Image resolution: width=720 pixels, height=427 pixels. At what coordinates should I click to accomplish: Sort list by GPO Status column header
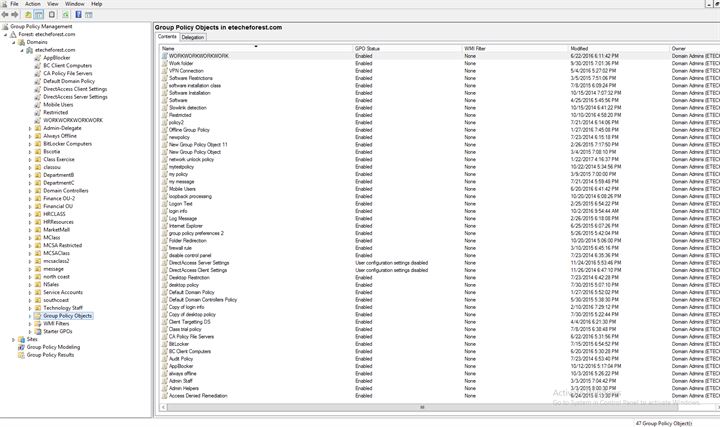click(x=407, y=48)
